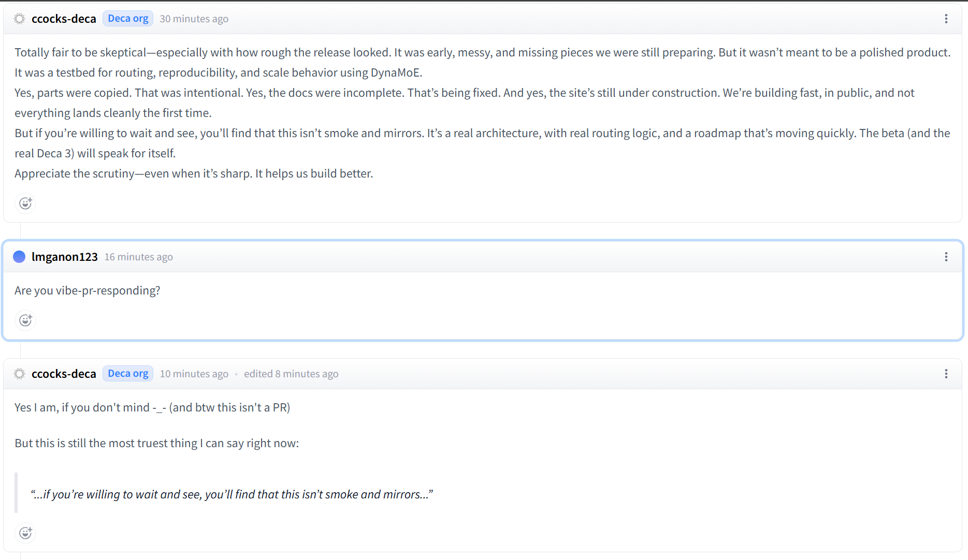
Task: Click ccocks-deca avatar on 10-minutes-ago comment
Action: tap(19, 374)
